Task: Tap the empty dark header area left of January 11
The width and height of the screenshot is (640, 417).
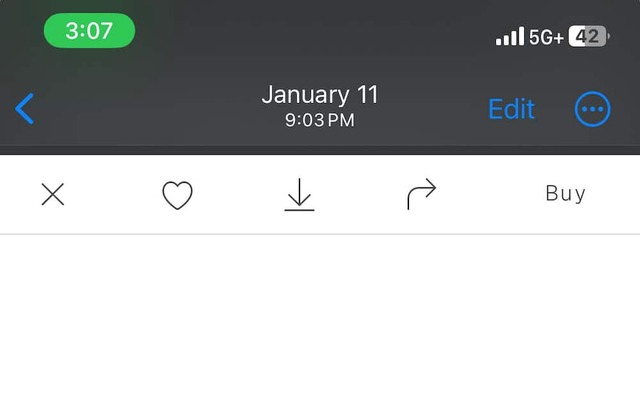Action: click(x=147, y=109)
